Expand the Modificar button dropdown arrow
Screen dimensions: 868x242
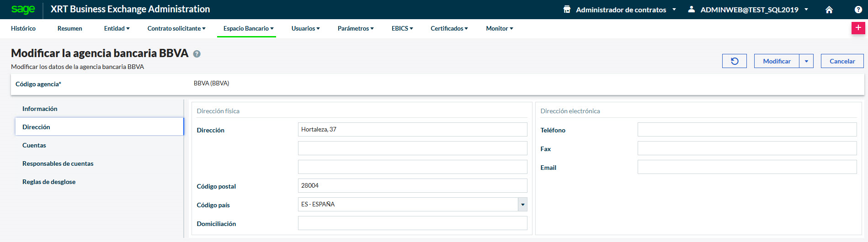pos(806,61)
